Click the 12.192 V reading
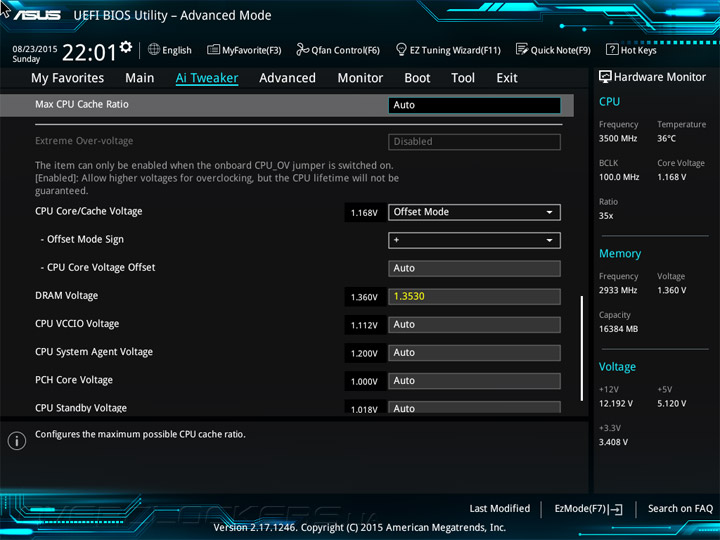This screenshot has height=540, width=720. tap(616, 403)
